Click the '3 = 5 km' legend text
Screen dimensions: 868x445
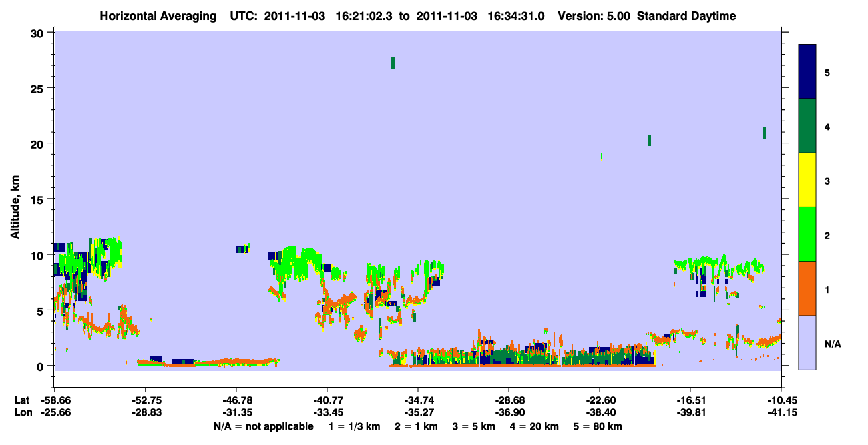[473, 426]
